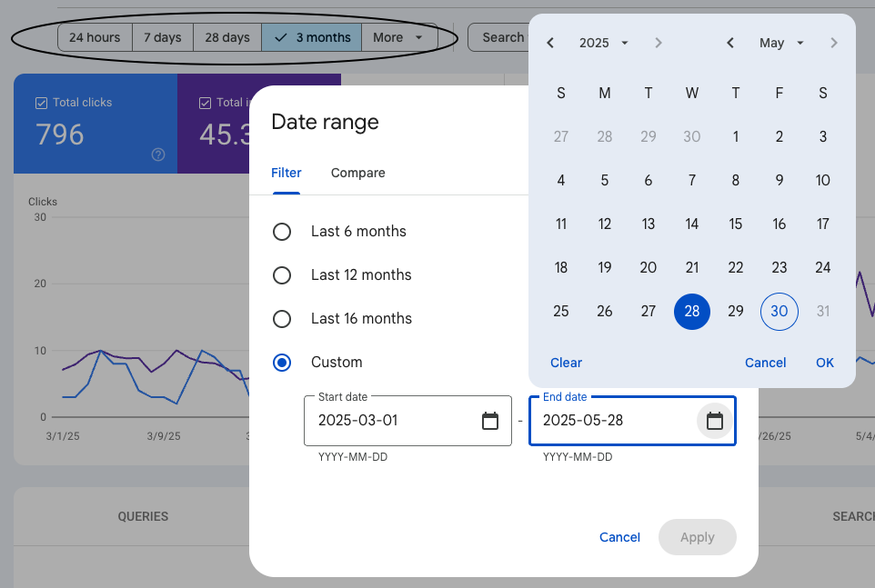Click the OK button in the calendar
875x588 pixels.
[x=824, y=363]
